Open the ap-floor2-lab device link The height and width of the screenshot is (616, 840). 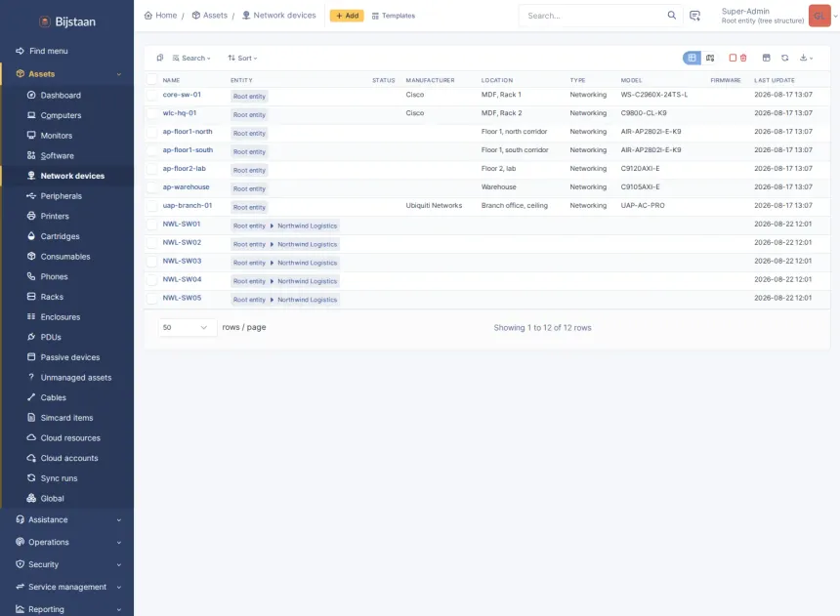tap(185, 168)
